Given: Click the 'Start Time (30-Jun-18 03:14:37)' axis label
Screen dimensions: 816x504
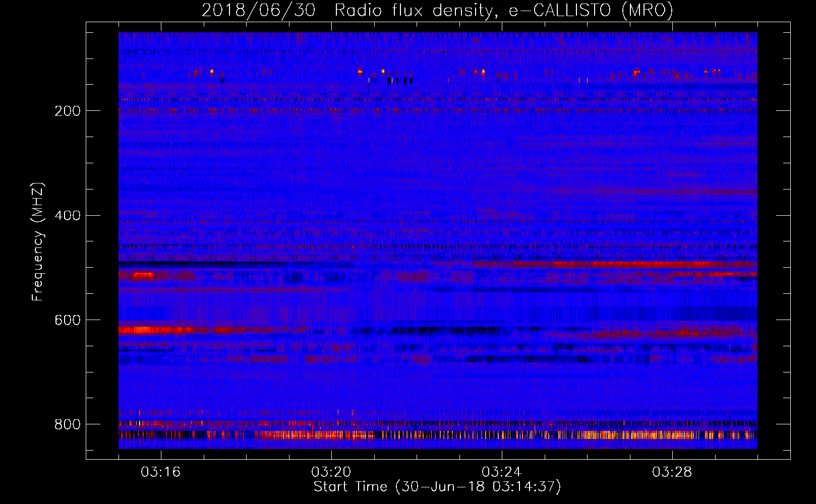Looking at the screenshot, I should point(437,487).
